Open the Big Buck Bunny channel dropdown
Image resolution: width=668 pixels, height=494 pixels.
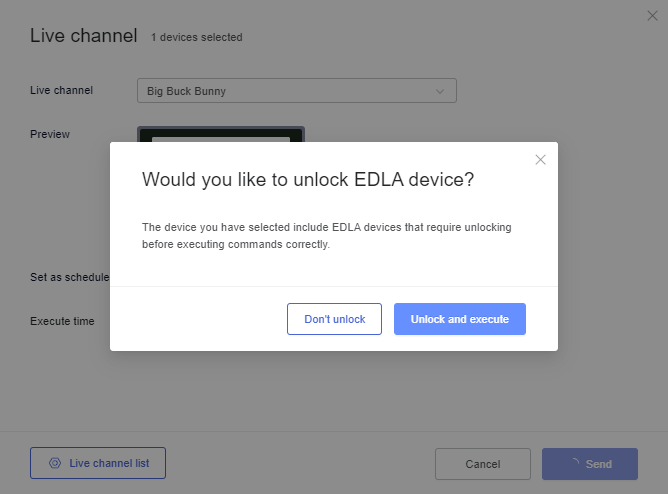coord(297,91)
